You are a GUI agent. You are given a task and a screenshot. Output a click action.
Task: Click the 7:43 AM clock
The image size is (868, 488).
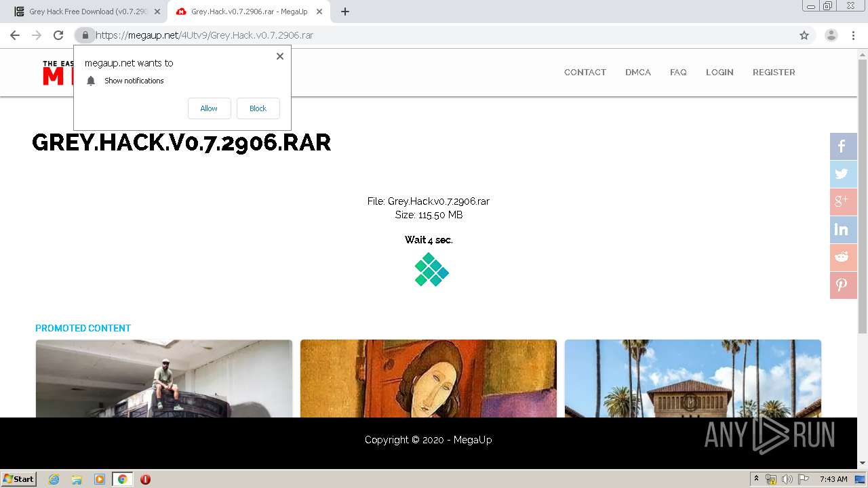[833, 479]
